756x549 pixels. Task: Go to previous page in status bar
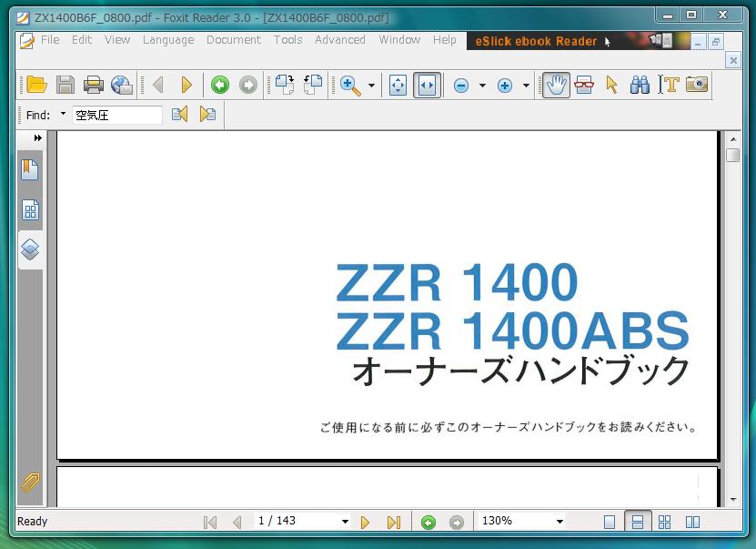[237, 522]
